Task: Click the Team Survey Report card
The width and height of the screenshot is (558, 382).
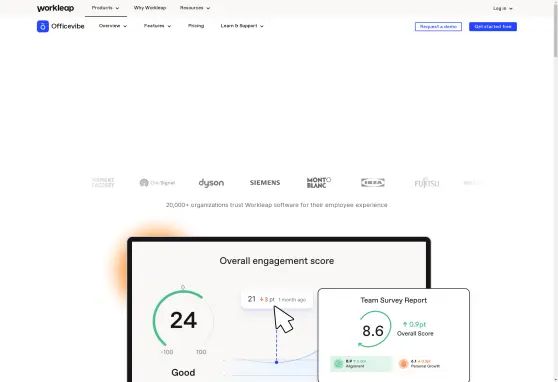Action: pos(394,335)
